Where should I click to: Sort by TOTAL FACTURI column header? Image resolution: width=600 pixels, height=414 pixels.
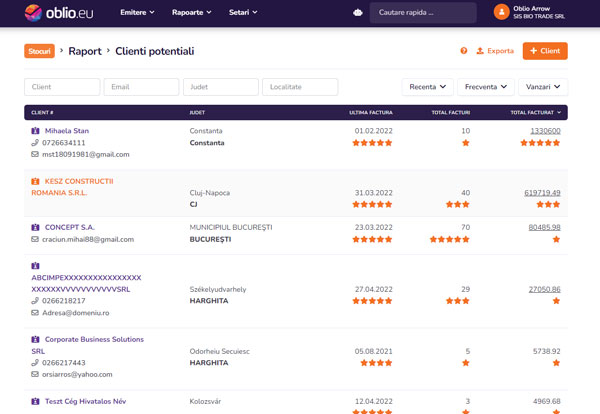(451, 112)
